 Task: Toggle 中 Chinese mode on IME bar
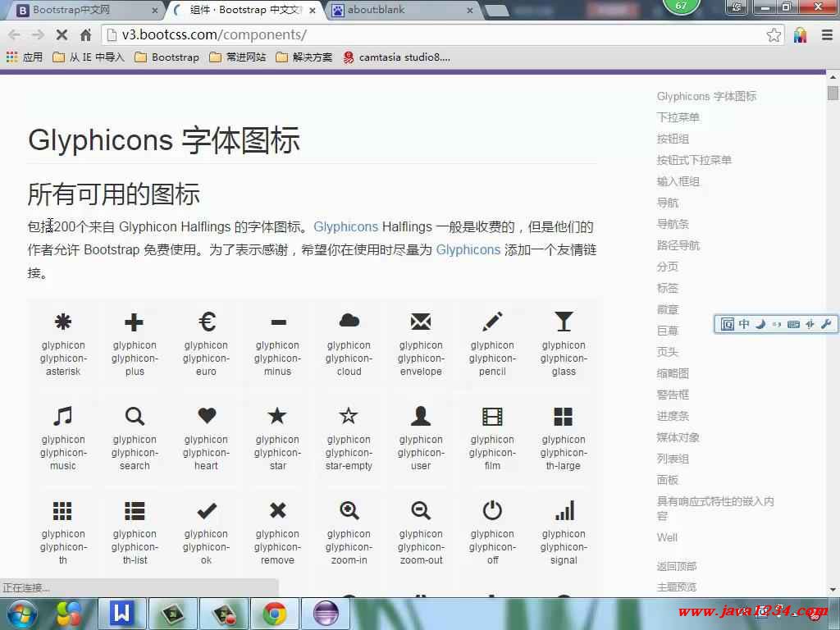[743, 323]
